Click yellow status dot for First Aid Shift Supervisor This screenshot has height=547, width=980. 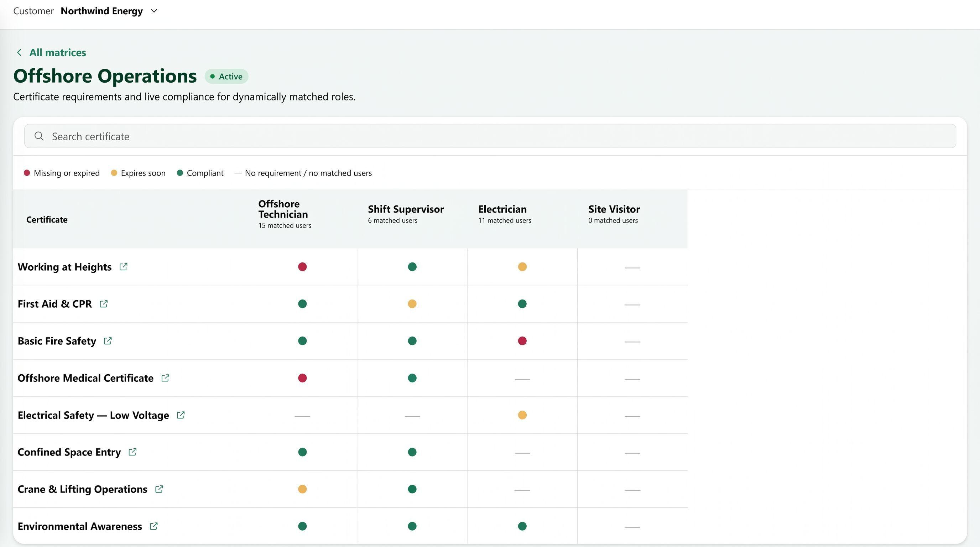(x=412, y=304)
